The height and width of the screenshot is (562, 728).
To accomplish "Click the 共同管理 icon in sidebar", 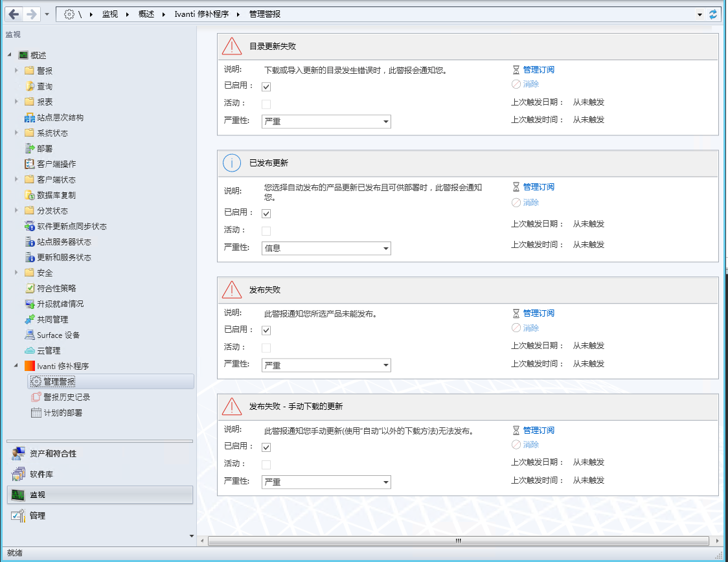I will [29, 320].
